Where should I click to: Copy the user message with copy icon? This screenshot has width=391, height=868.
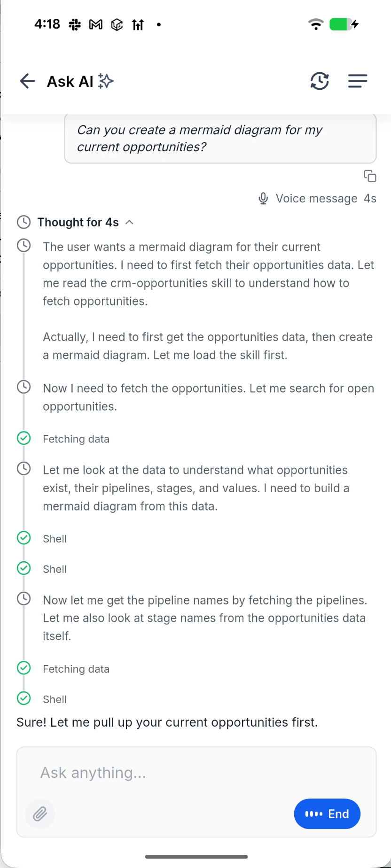[x=370, y=176]
